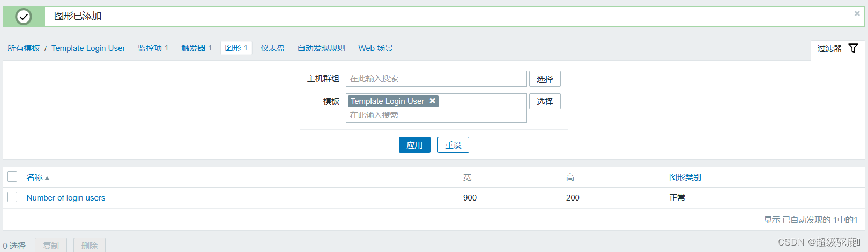Go to 所有模板 breadcrumb
Viewport: 868px width, 252px height.
[x=24, y=48]
